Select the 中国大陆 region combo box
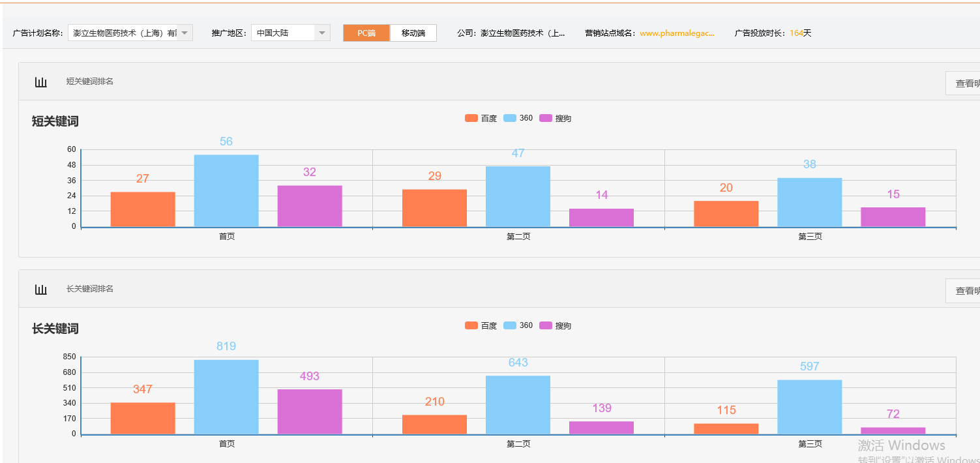The height and width of the screenshot is (463, 980). click(x=283, y=33)
